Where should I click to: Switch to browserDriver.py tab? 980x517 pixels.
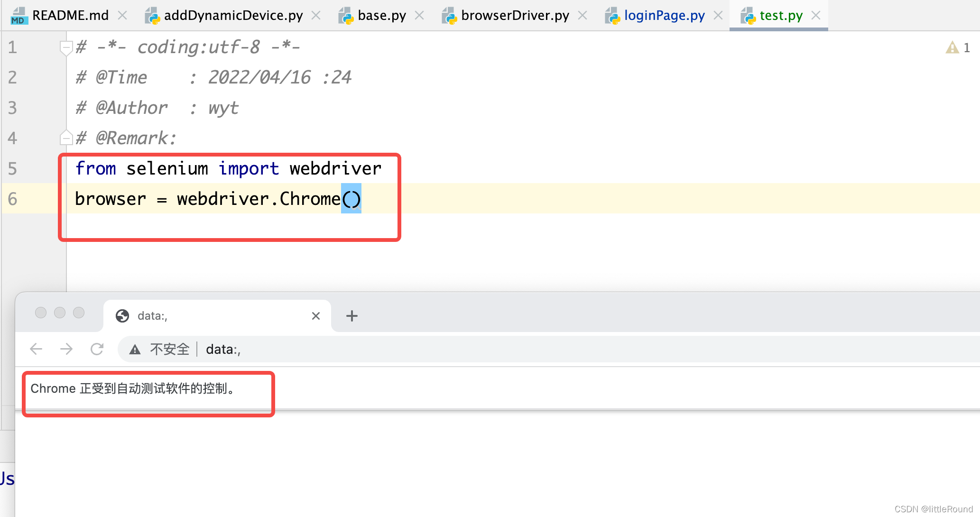[515, 16]
